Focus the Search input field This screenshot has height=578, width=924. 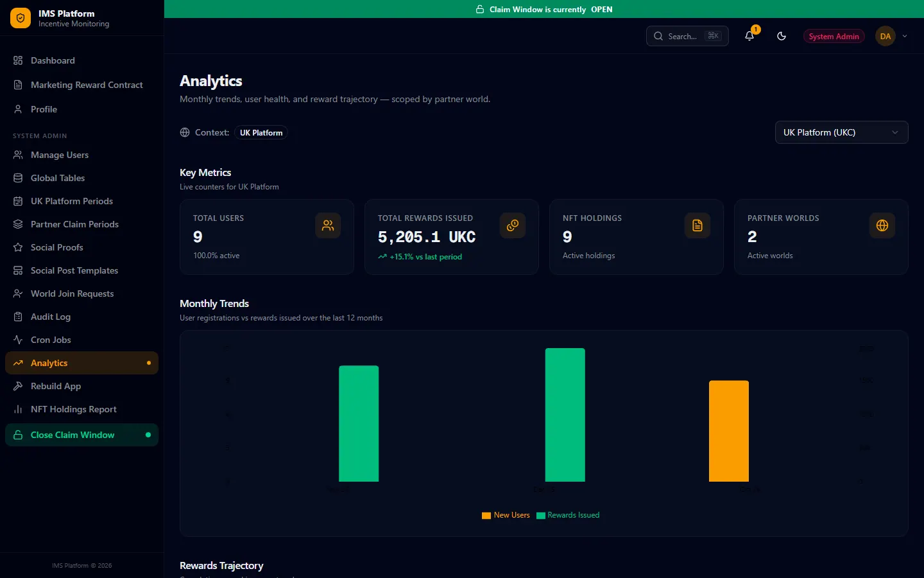(687, 36)
